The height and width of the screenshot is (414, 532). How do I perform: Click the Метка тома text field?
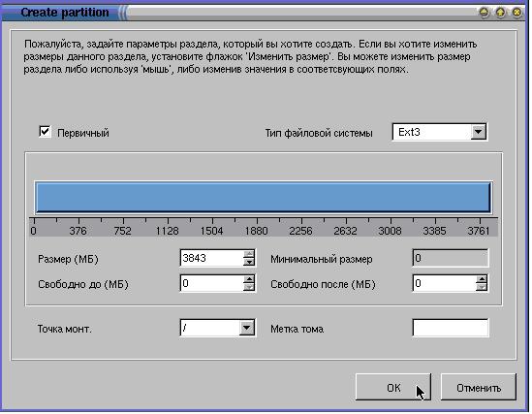[451, 328]
